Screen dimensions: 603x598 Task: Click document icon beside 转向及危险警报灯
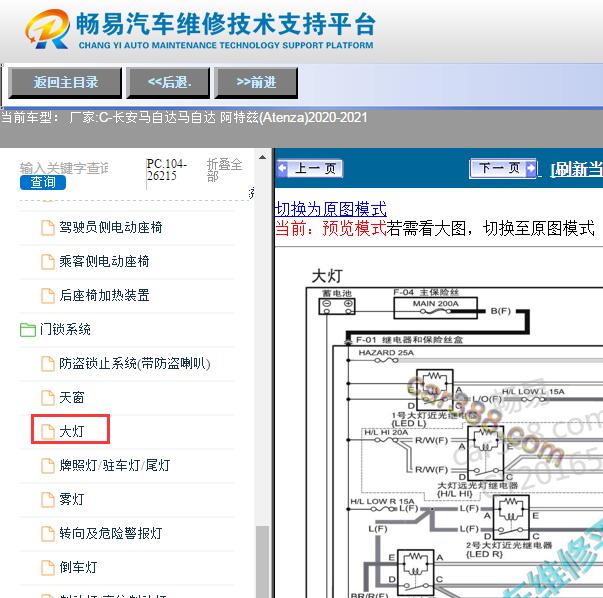pyautogui.click(x=48, y=533)
